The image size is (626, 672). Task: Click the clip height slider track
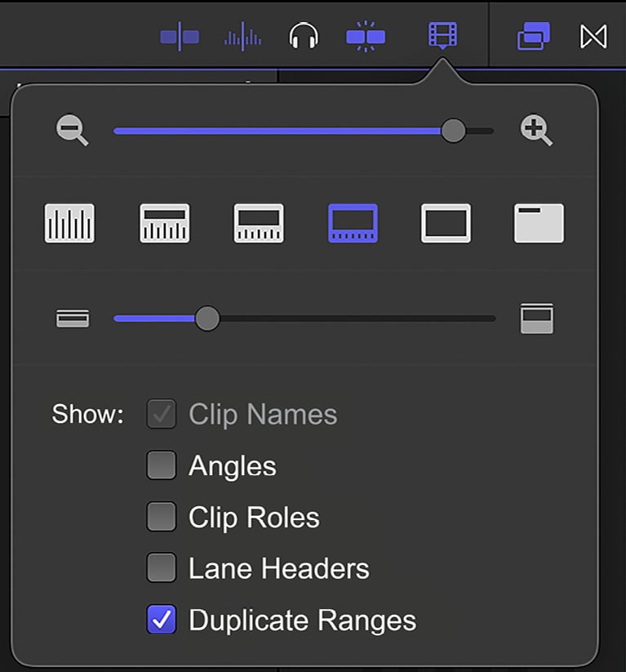pyautogui.click(x=304, y=318)
